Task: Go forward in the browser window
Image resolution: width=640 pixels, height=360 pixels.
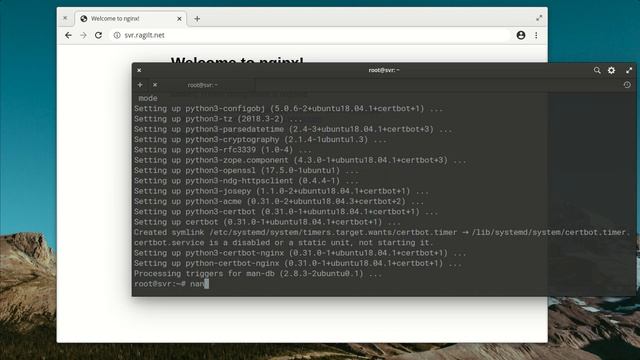Action: 83,36
